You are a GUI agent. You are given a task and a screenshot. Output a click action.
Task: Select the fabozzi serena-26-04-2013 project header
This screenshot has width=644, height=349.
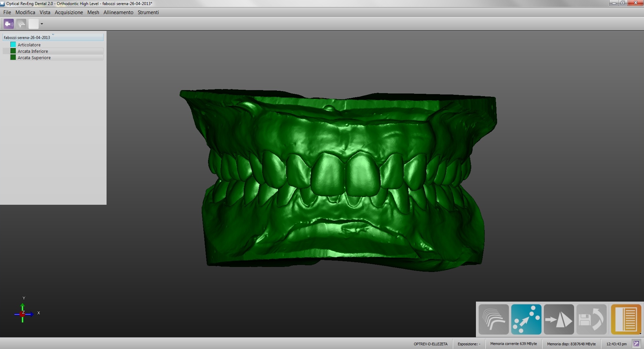pyautogui.click(x=53, y=37)
